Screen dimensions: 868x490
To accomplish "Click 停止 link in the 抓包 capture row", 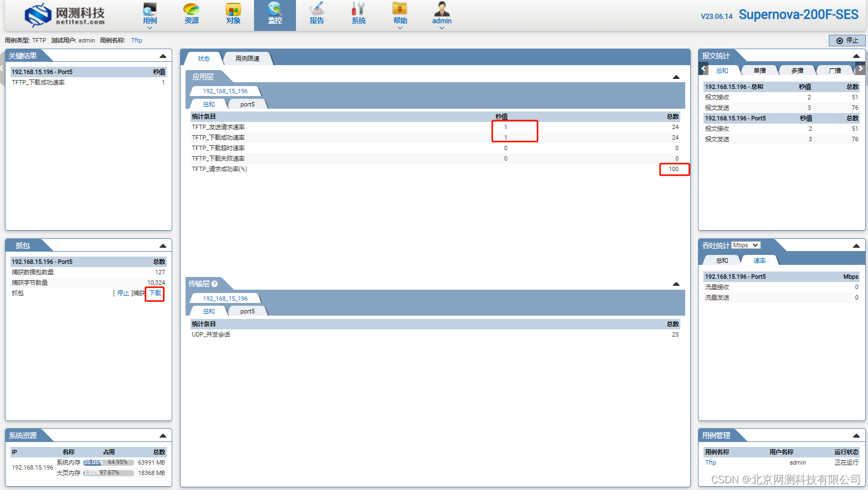I will click(123, 293).
